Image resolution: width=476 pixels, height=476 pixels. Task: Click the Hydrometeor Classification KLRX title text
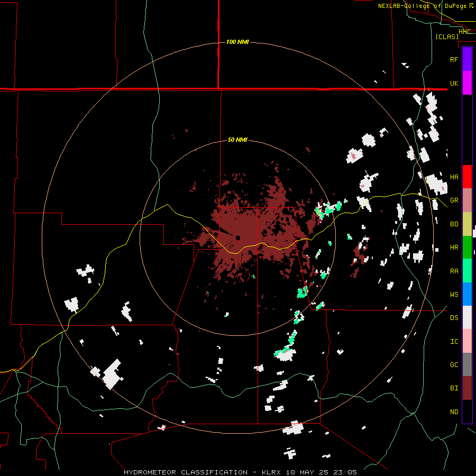coord(240,472)
